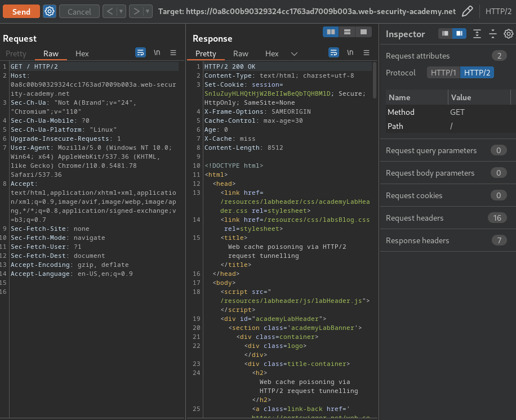The image size is (516, 420).
Task: Open Response pane hamburger menu
Action: 366,52
